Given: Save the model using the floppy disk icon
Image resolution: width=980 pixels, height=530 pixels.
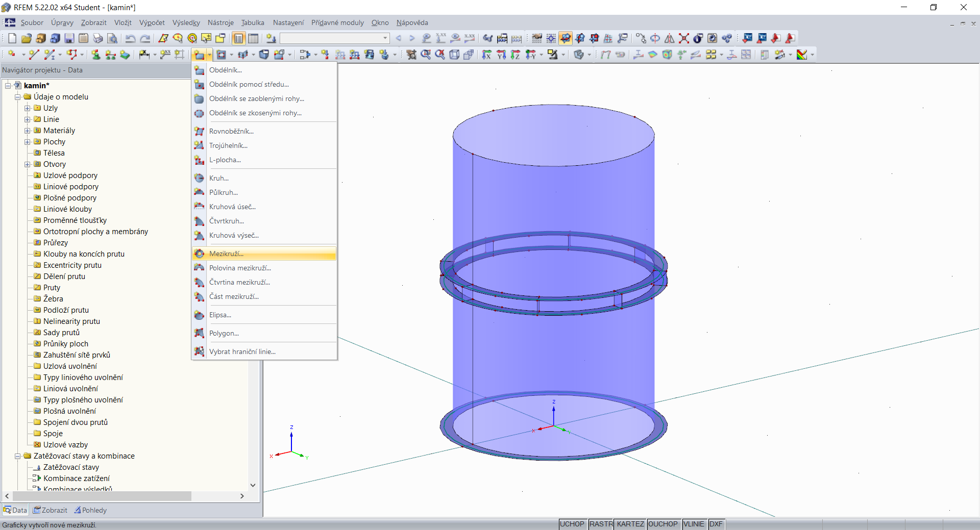Looking at the screenshot, I should pyautogui.click(x=69, y=38).
